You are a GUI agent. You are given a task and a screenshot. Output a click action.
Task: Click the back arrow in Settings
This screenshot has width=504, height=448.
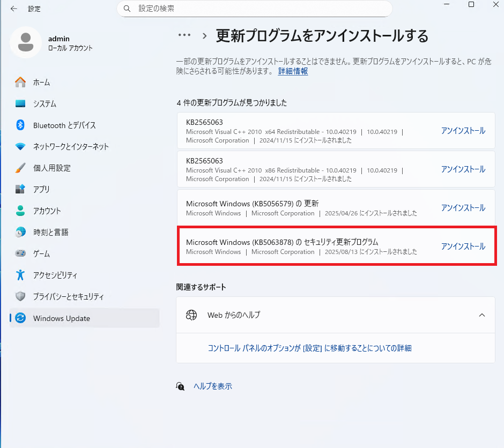(x=13, y=9)
